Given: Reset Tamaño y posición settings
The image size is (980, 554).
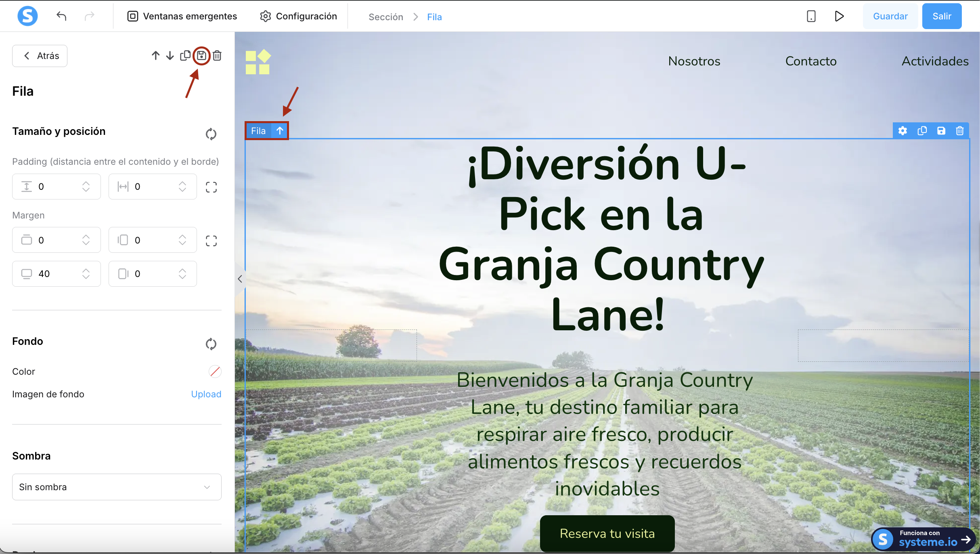Looking at the screenshot, I should [x=211, y=134].
